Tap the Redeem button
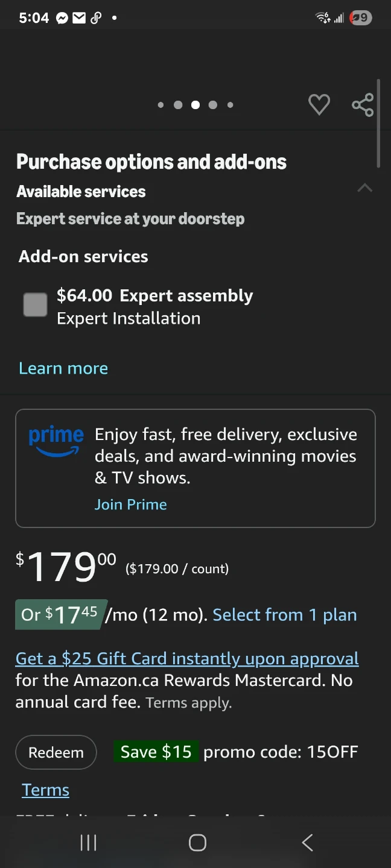The height and width of the screenshot is (868, 391). click(x=56, y=752)
